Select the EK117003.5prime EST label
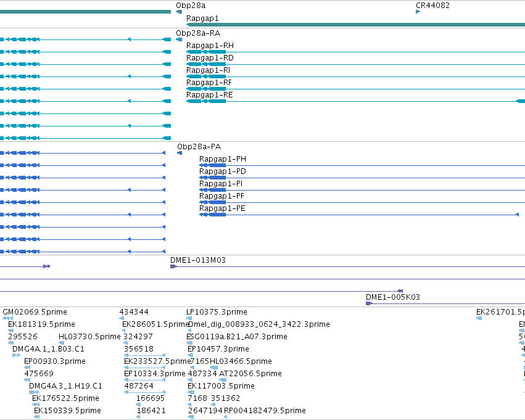The image size is (525, 420). click(x=221, y=386)
